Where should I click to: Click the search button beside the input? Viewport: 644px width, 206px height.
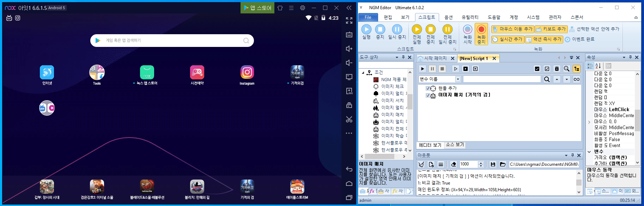pyautogui.click(x=547, y=79)
